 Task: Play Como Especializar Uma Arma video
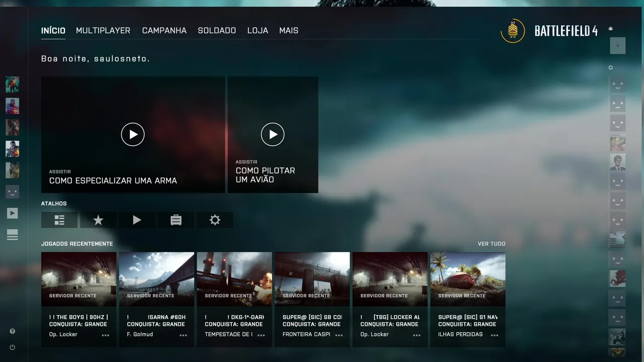[133, 134]
